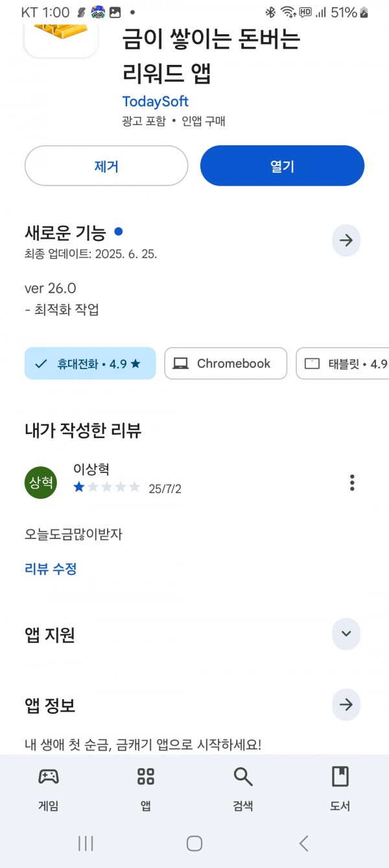Screen dimensions: 389x868
Task: Go to 게임 tab with gamepad icon
Action: pyautogui.click(x=49, y=788)
